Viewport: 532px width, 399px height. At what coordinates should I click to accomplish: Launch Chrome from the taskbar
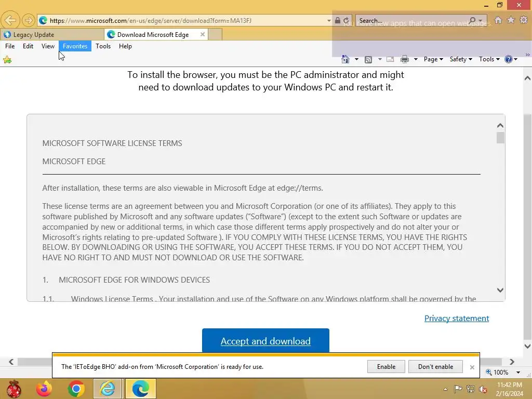coord(76,389)
